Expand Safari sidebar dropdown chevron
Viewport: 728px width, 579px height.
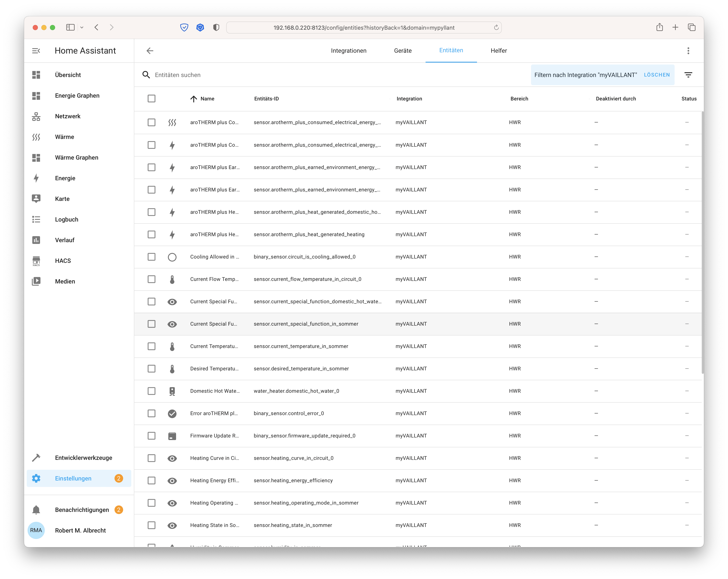[x=82, y=28]
